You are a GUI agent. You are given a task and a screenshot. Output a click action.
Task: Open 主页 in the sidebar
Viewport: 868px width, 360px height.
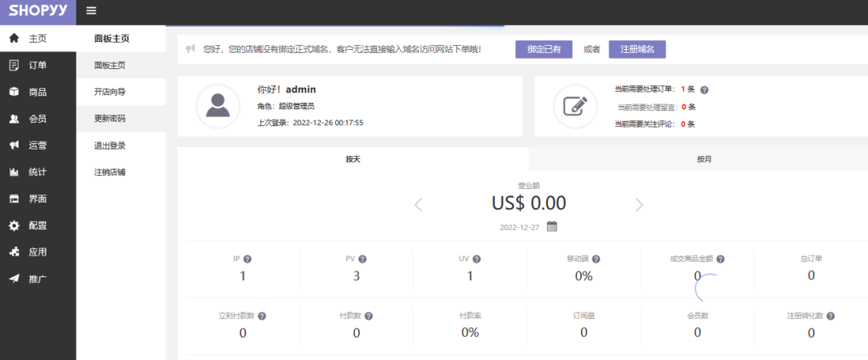[39, 39]
